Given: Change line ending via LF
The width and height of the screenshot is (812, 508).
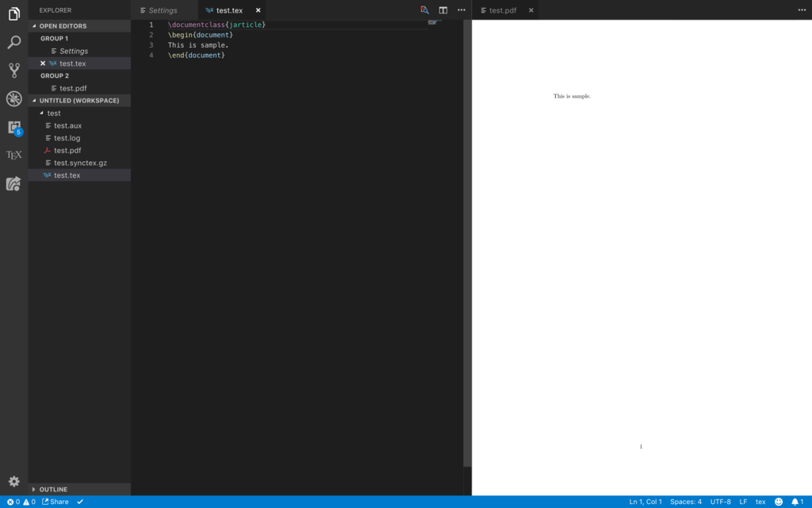Looking at the screenshot, I should (x=743, y=502).
